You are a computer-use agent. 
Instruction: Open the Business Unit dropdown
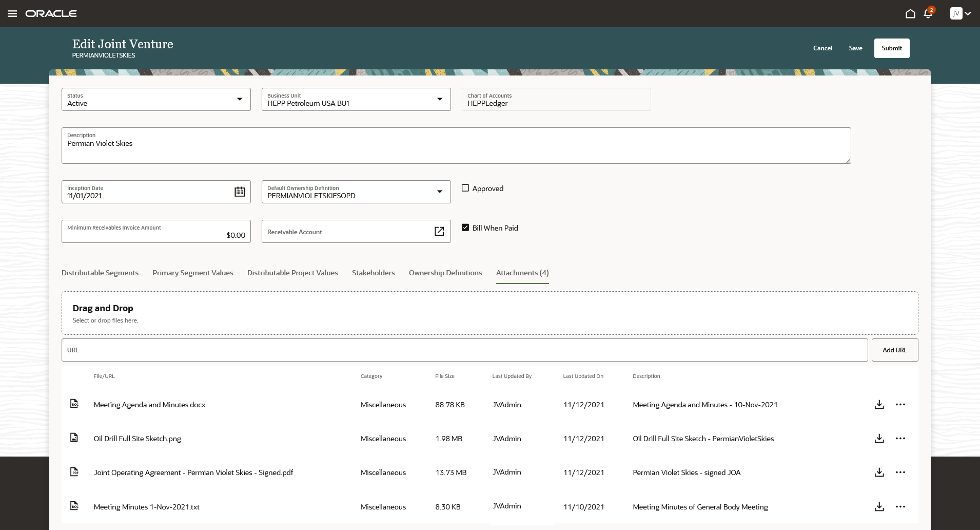439,99
